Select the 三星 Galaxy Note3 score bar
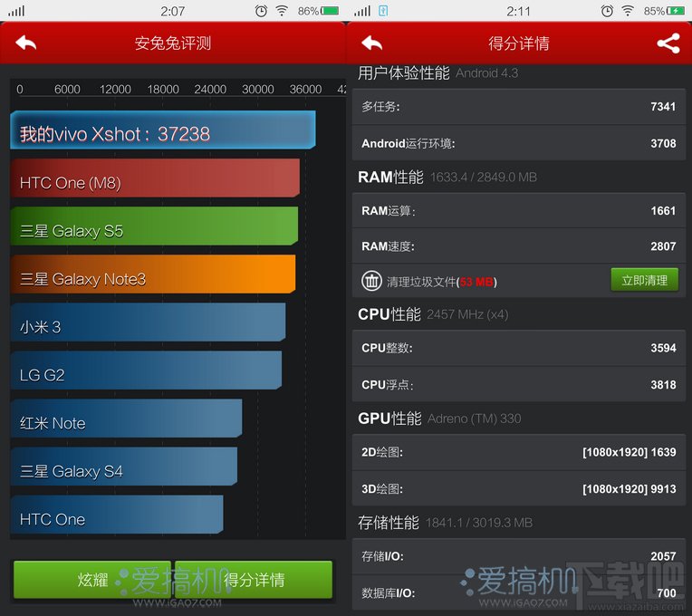 (153, 274)
